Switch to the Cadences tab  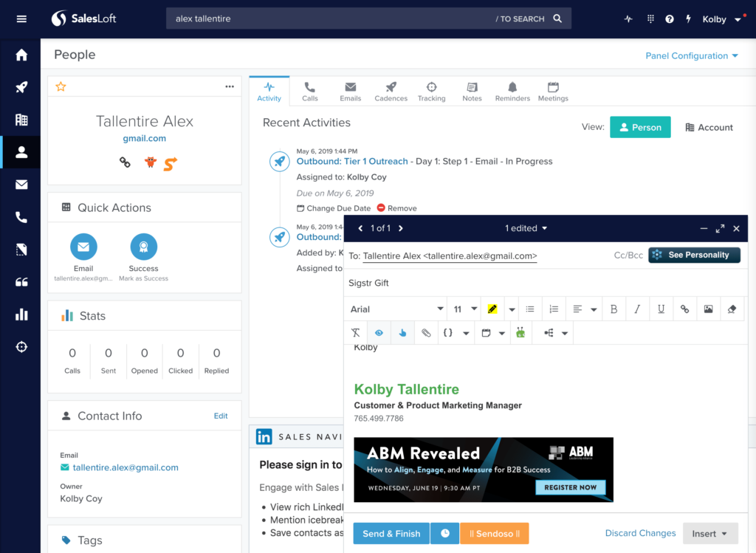(391, 91)
